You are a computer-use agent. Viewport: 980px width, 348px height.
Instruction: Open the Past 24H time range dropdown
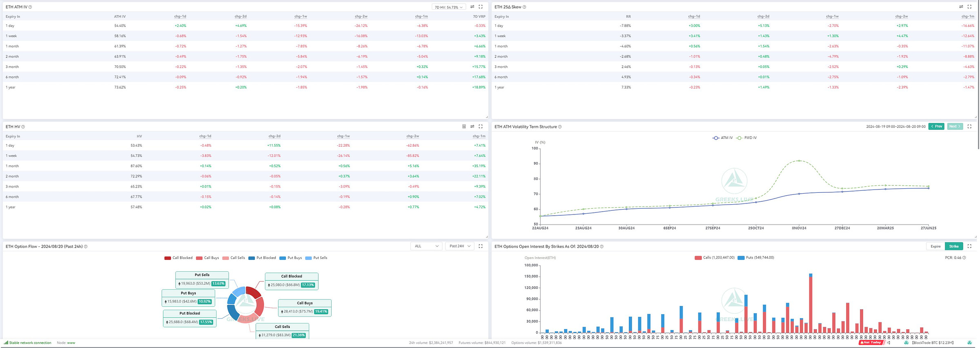pos(460,246)
